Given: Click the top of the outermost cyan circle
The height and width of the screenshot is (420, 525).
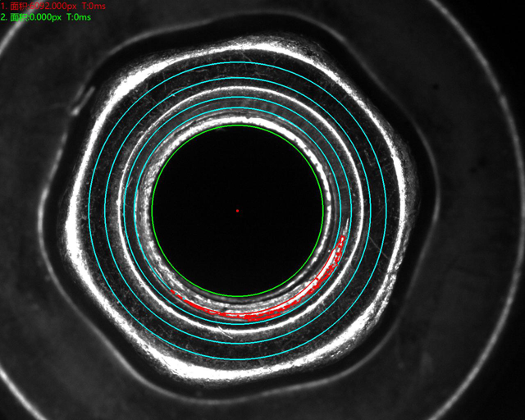Looking at the screenshot, I should pyautogui.click(x=237, y=62).
